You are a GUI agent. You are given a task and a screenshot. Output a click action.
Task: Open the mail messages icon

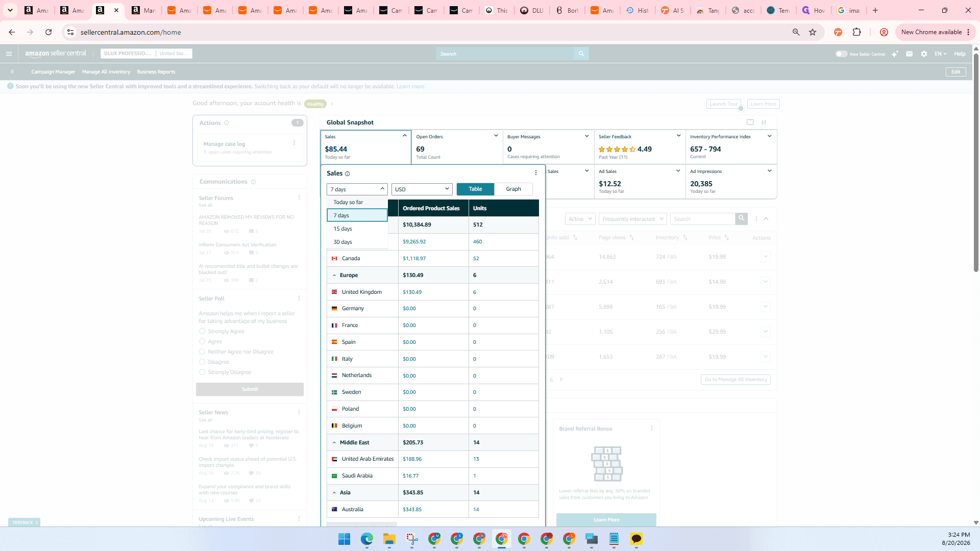pyautogui.click(x=909, y=54)
